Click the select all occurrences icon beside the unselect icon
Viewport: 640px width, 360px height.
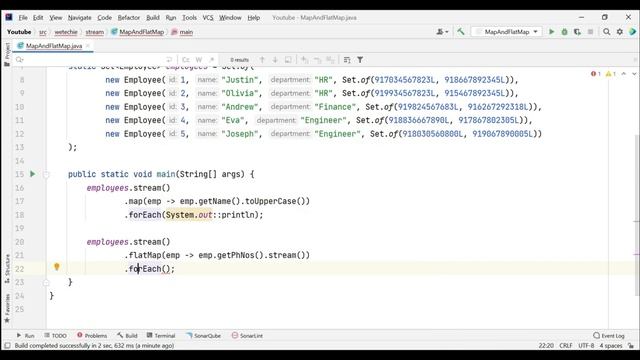(x=331, y=60)
